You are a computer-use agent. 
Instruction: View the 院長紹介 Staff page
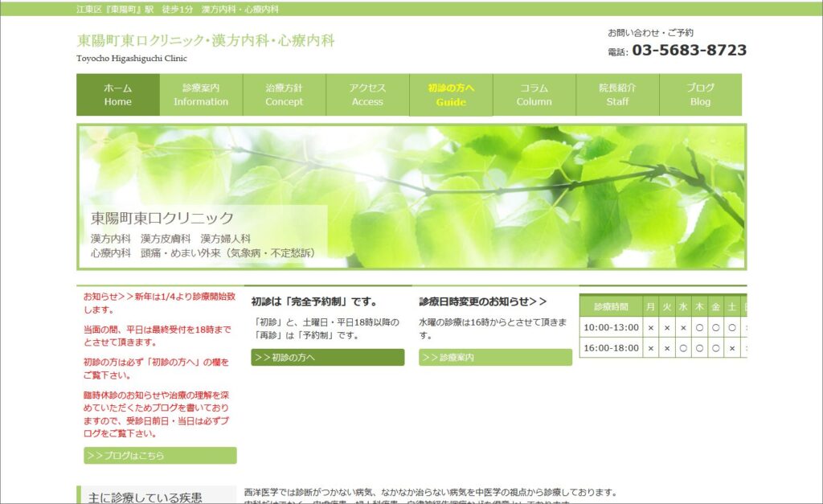(617, 95)
